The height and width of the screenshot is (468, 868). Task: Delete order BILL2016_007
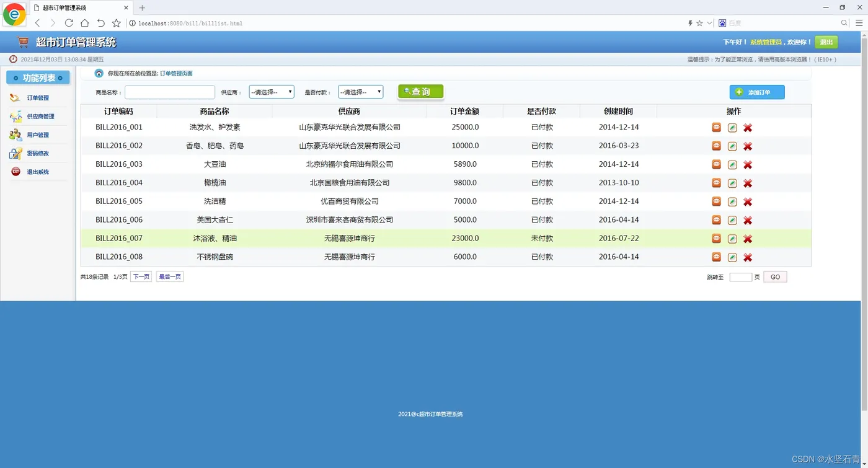[x=748, y=239]
